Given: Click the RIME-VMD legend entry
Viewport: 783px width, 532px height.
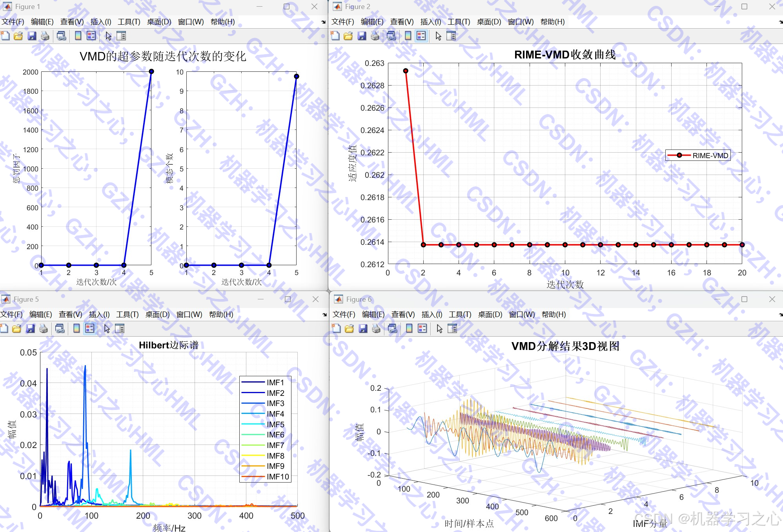Looking at the screenshot, I should tap(710, 156).
